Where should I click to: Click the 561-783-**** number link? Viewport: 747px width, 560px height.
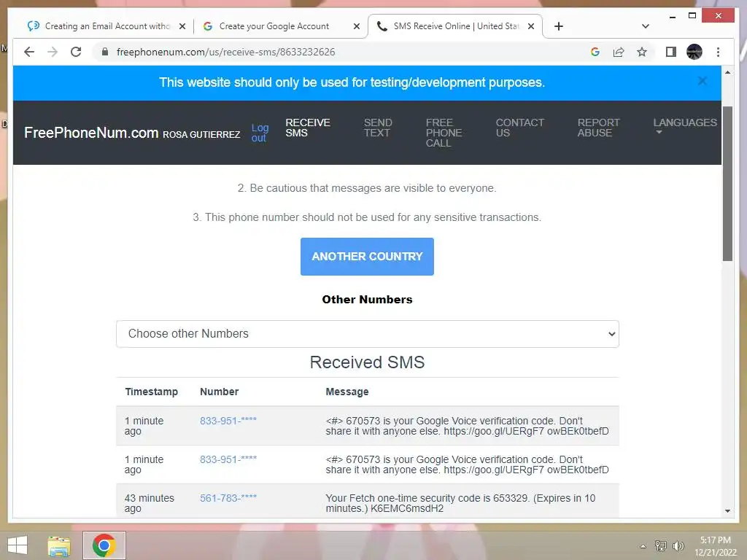point(228,497)
